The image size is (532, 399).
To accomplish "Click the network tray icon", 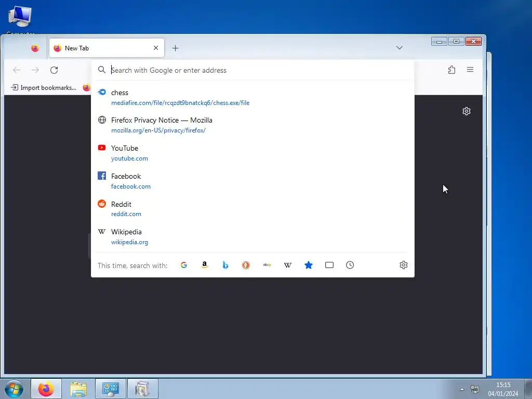I will [475, 389].
